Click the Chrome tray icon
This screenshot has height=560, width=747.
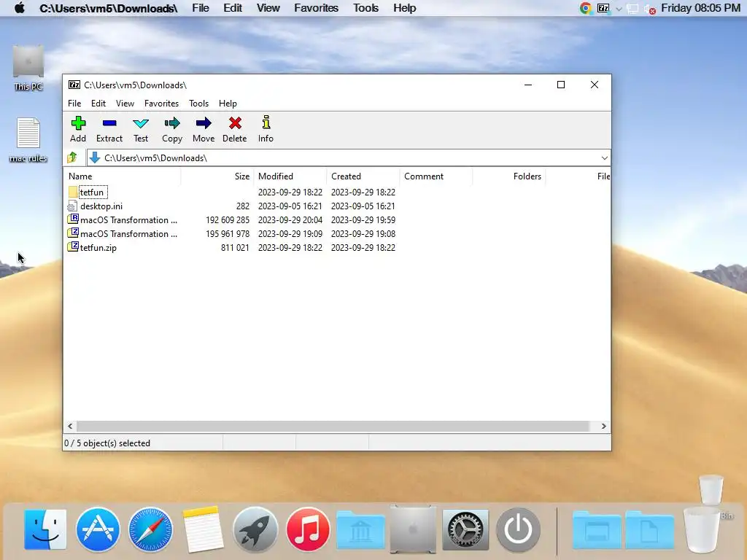(586, 8)
